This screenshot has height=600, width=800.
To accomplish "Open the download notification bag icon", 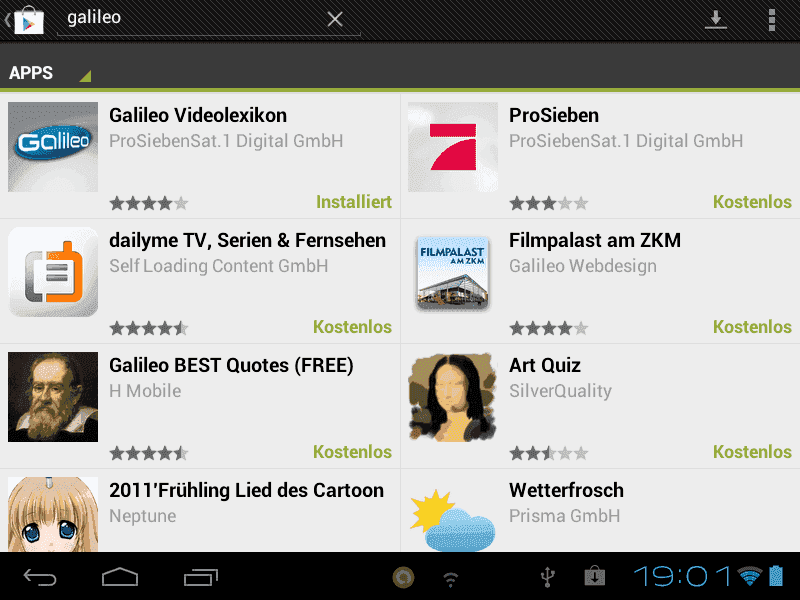I will (594, 576).
